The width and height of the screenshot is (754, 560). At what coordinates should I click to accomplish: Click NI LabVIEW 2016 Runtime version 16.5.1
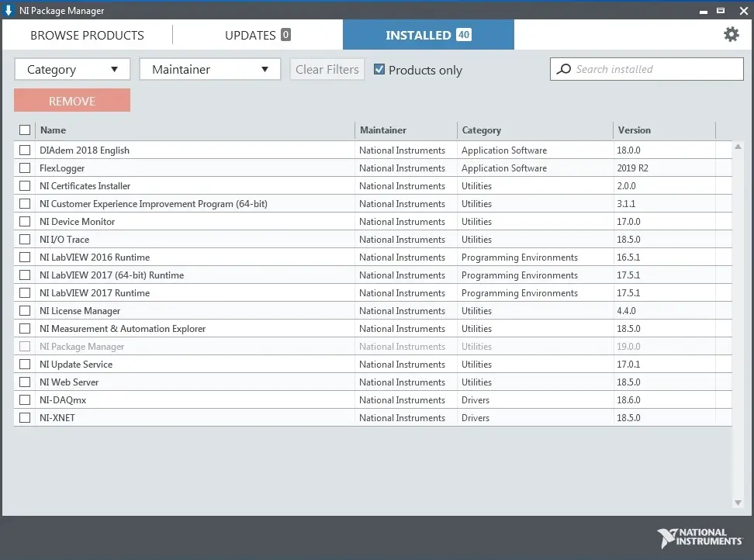pos(628,258)
